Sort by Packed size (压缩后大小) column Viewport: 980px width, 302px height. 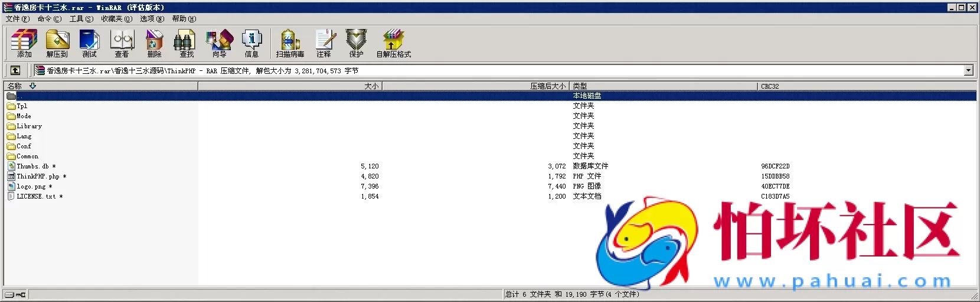[x=476, y=86]
